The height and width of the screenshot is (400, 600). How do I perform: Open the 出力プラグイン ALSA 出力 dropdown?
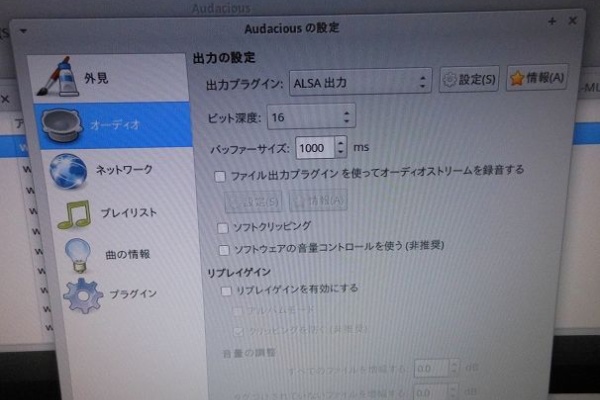click(360, 82)
